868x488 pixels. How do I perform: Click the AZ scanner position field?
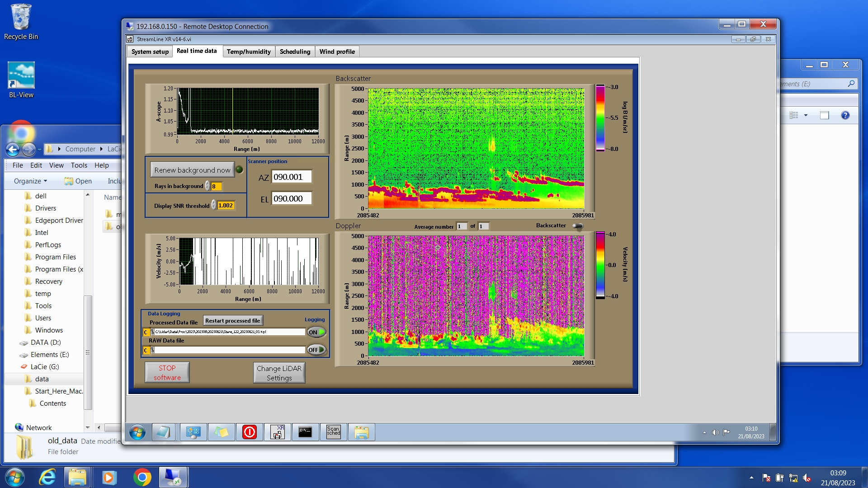pos(291,177)
